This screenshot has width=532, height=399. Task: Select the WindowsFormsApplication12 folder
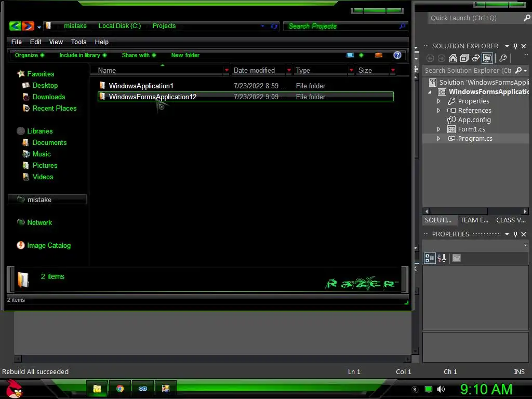click(x=246, y=97)
